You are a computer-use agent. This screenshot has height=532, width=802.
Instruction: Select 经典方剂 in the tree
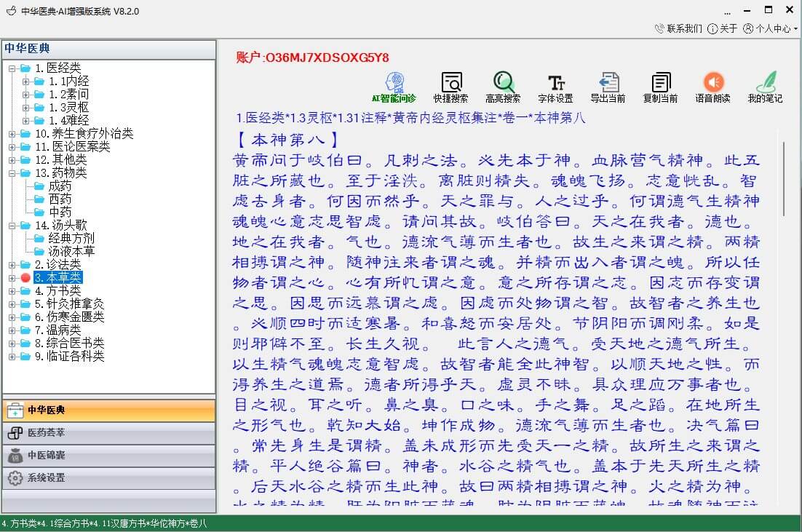point(71,239)
